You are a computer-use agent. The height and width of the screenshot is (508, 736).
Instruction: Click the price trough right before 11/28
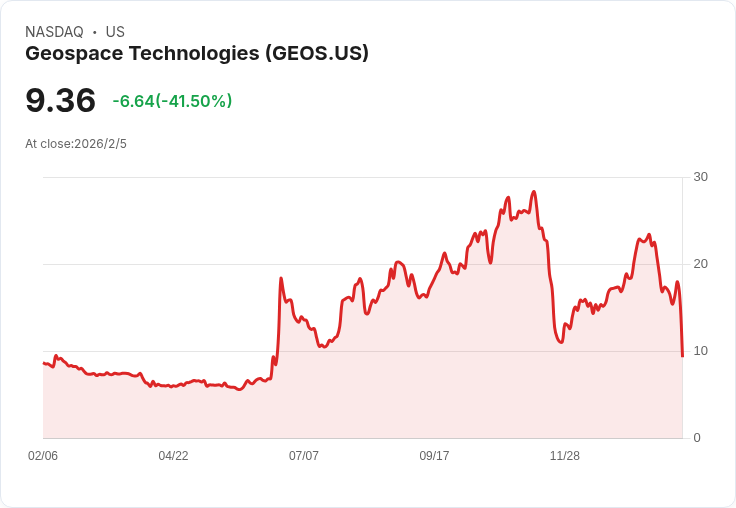[560, 342]
